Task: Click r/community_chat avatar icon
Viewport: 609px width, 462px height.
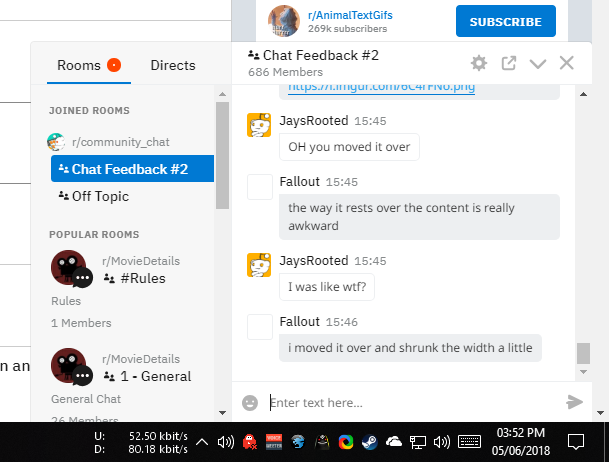Action: point(56,142)
